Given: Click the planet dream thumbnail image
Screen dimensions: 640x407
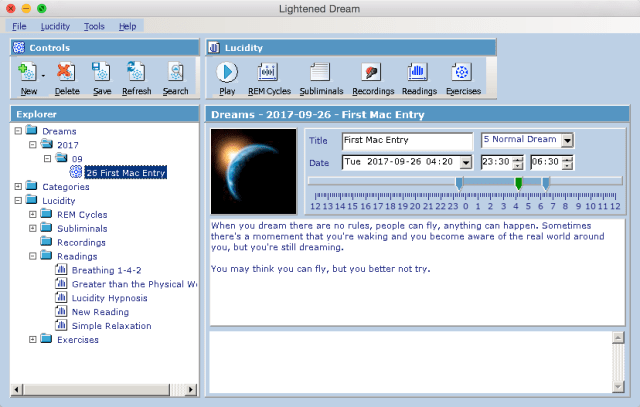Looking at the screenshot, I should tap(254, 171).
